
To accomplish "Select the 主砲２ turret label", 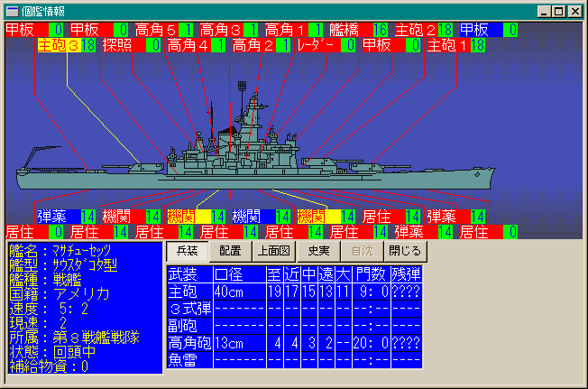I will coord(414,30).
